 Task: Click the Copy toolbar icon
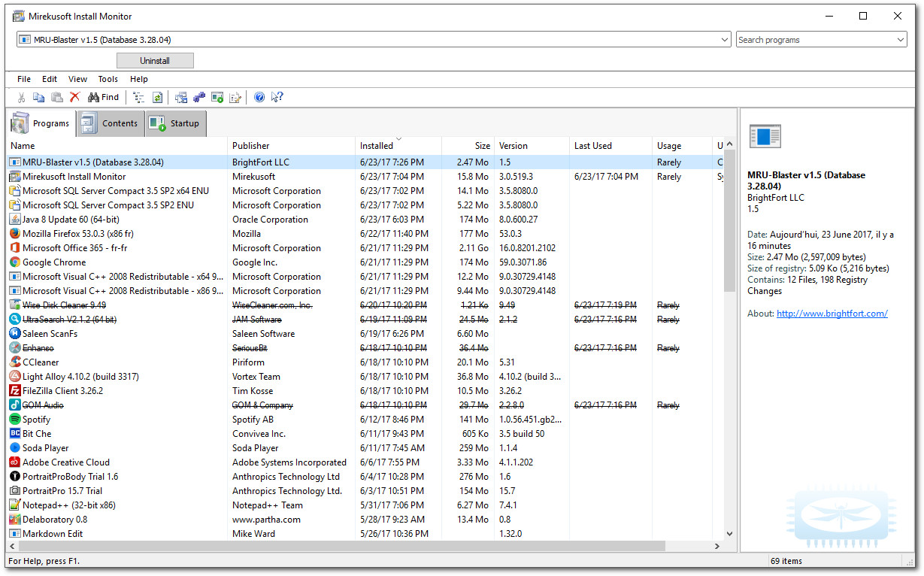coord(38,97)
